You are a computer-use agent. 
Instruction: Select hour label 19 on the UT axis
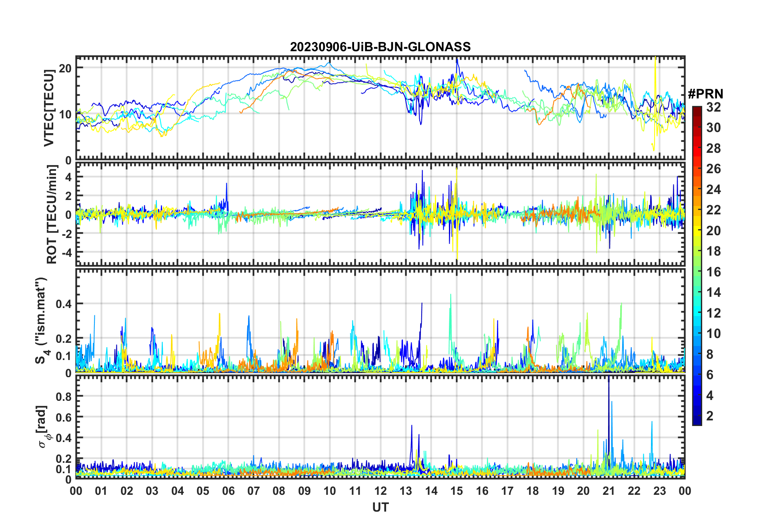[558, 491]
